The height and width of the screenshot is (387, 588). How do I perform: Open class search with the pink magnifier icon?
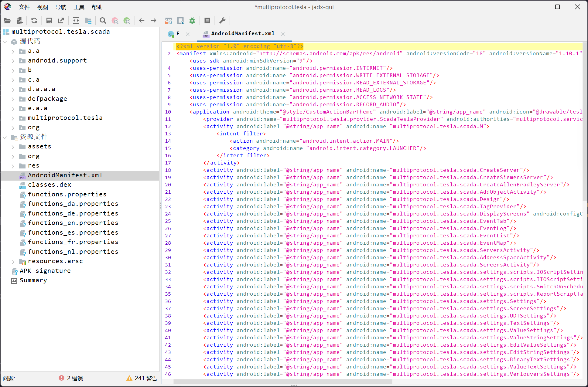click(115, 21)
